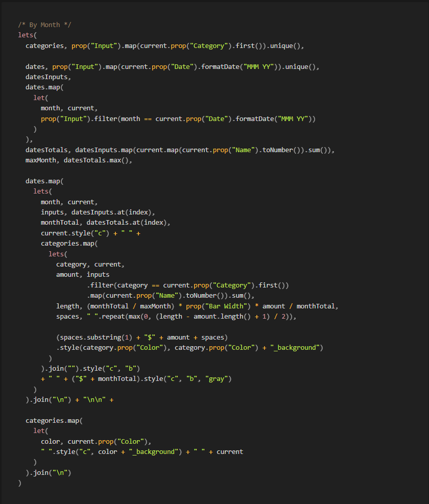Click the "gray" string literal
Screen dimensions: 429x504
coord(217,379)
